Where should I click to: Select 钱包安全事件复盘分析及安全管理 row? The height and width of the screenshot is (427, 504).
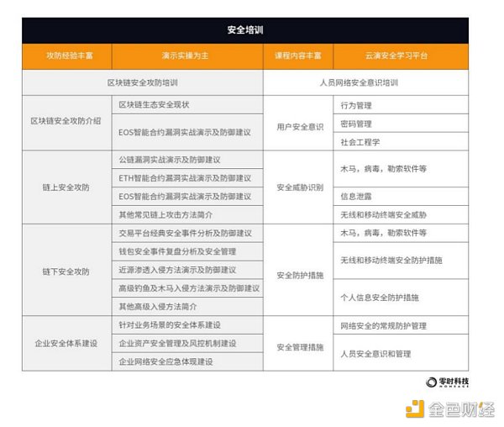pyautogui.click(x=178, y=250)
